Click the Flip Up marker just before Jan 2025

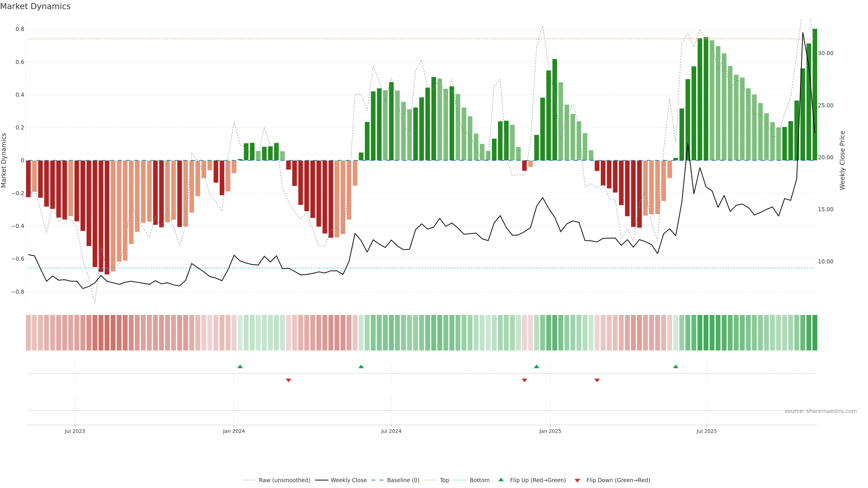(536, 366)
